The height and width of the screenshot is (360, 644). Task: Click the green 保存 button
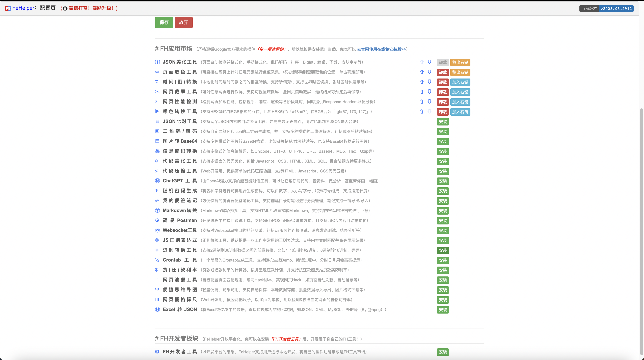coord(164,22)
